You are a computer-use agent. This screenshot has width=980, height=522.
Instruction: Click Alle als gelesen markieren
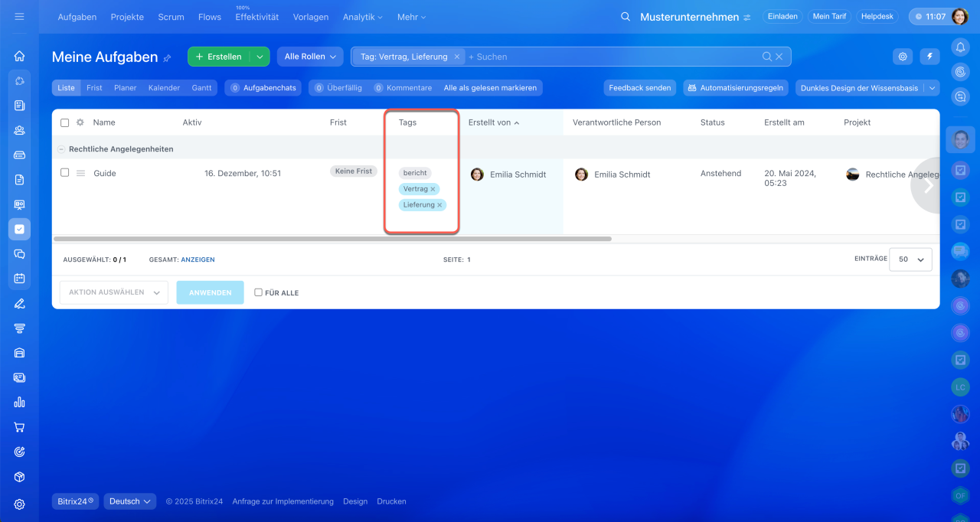click(490, 88)
